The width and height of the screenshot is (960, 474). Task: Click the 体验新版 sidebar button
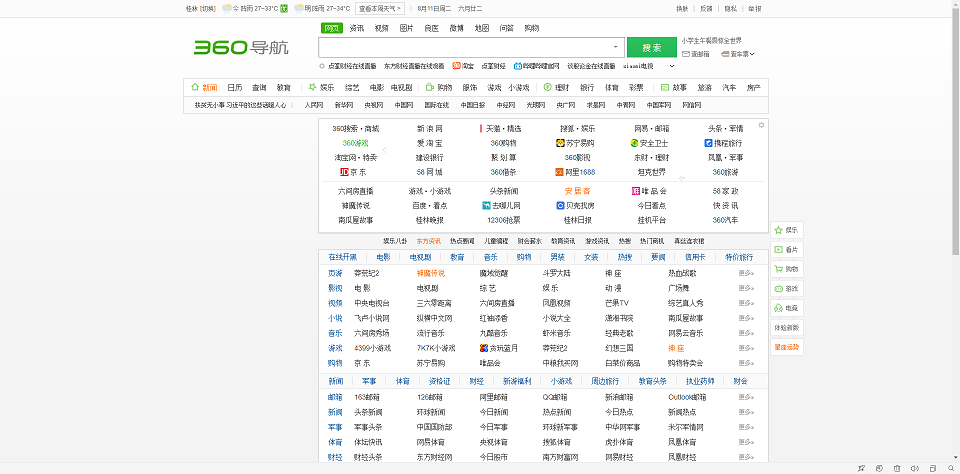click(x=787, y=328)
